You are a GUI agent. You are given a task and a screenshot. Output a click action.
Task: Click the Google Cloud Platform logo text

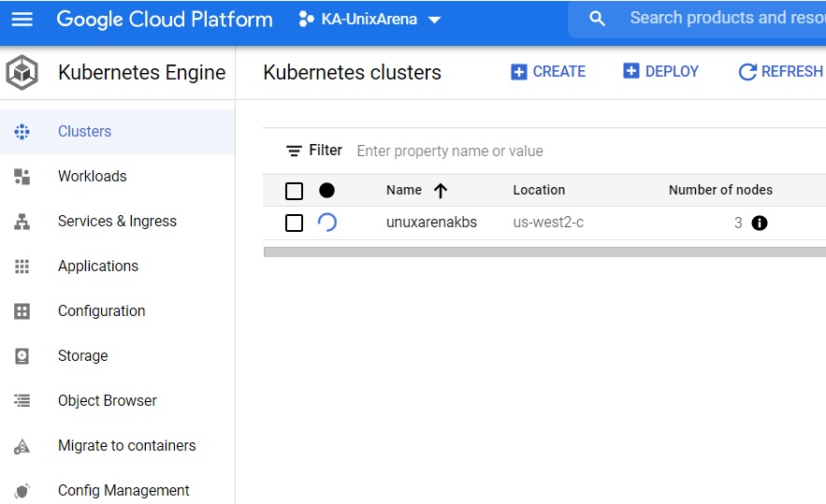(165, 20)
